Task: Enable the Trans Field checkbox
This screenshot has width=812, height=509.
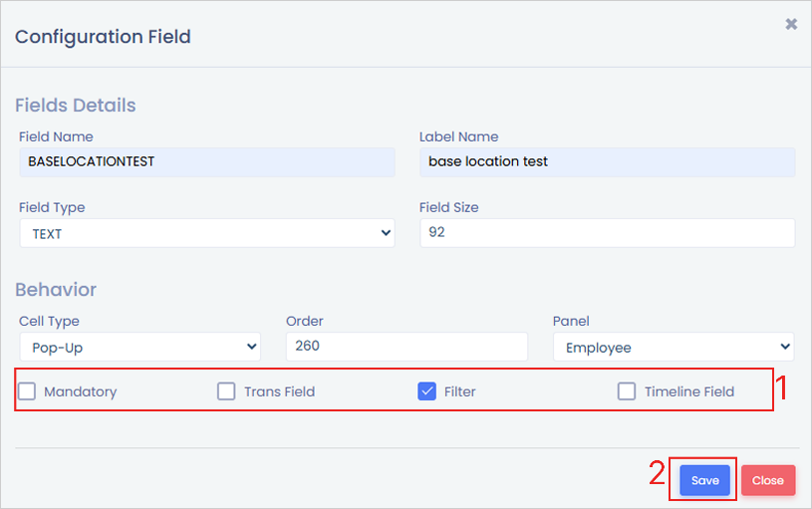Action: [x=226, y=391]
